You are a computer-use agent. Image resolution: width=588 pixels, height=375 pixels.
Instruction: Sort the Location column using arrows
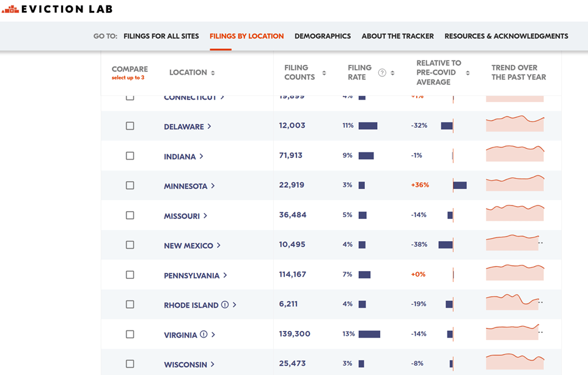coord(213,73)
